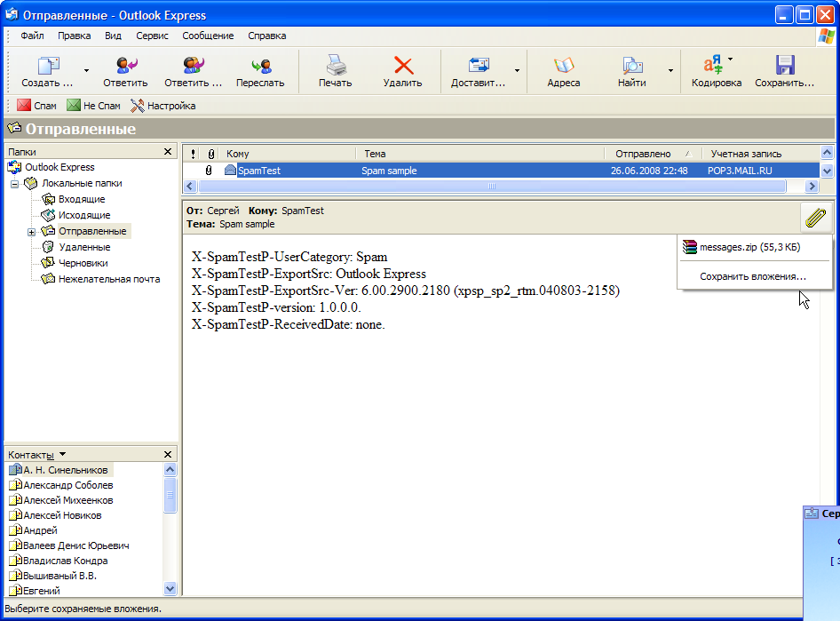
Task: Open the Справка menu
Action: coord(266,36)
